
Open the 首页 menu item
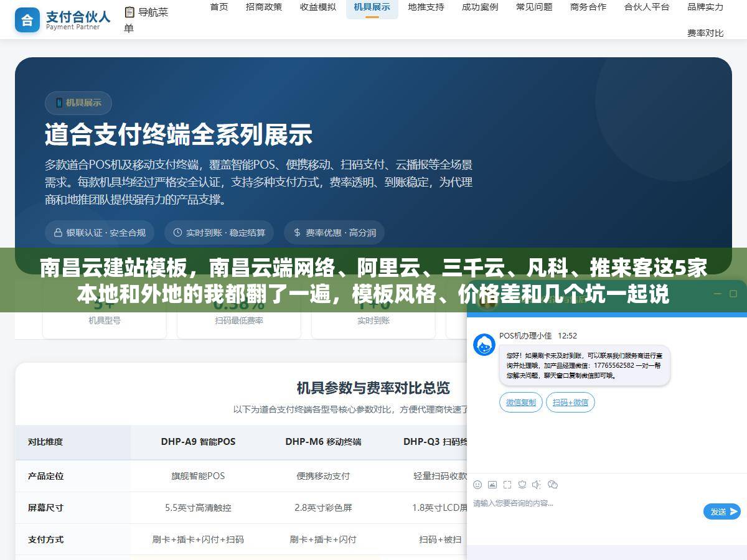point(219,7)
